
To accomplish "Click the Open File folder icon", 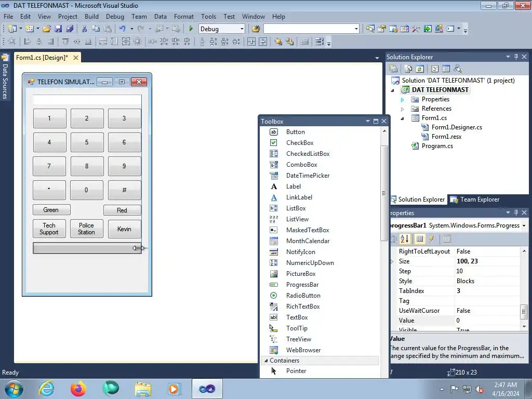I will tap(46, 29).
